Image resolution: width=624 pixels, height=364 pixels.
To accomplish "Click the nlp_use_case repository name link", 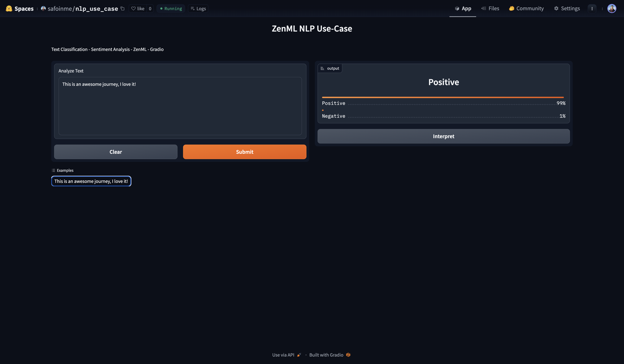I will (x=97, y=8).
